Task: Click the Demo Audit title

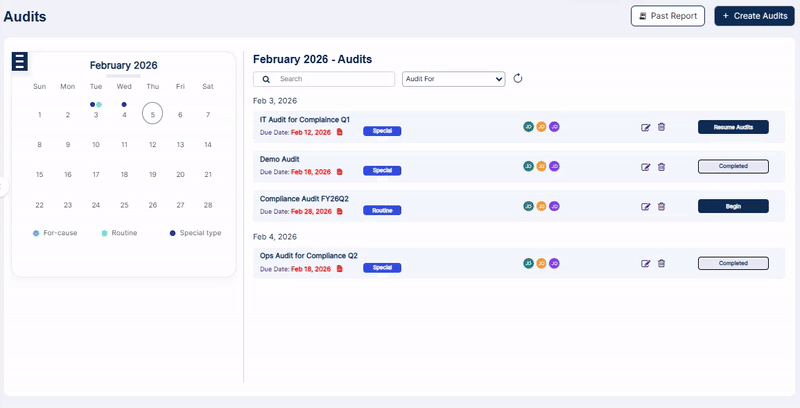Action: pos(280,159)
